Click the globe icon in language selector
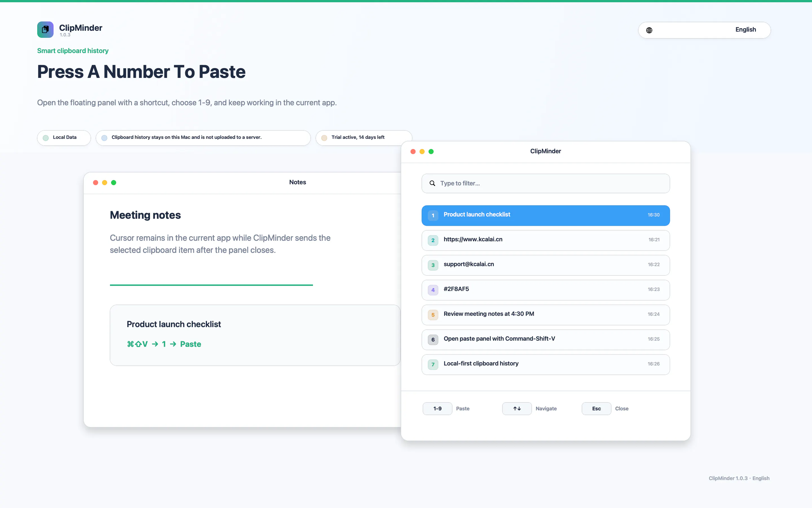This screenshot has height=508, width=812. click(649, 30)
